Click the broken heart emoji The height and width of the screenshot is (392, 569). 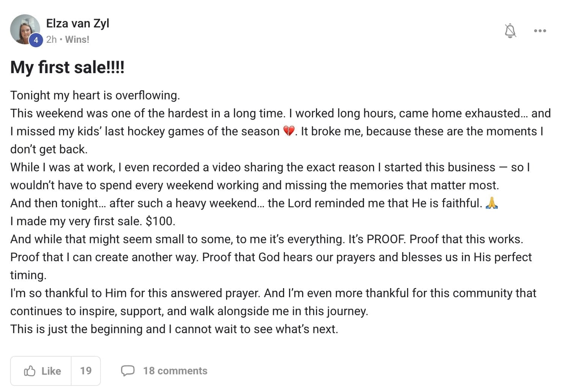coord(289,131)
